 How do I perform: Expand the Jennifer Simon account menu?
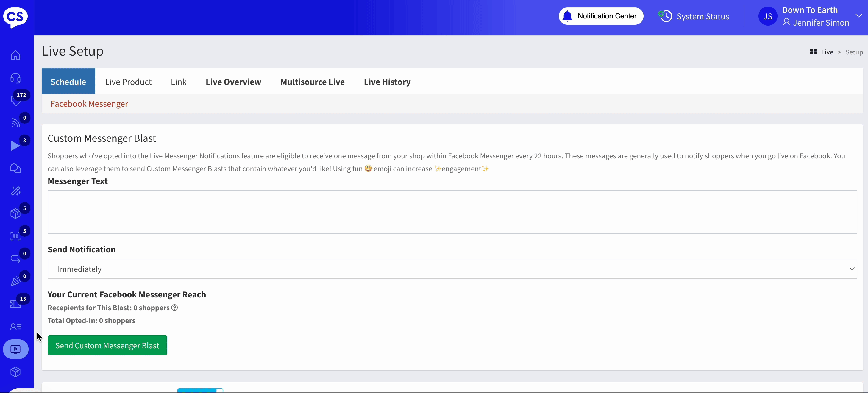click(x=858, y=16)
